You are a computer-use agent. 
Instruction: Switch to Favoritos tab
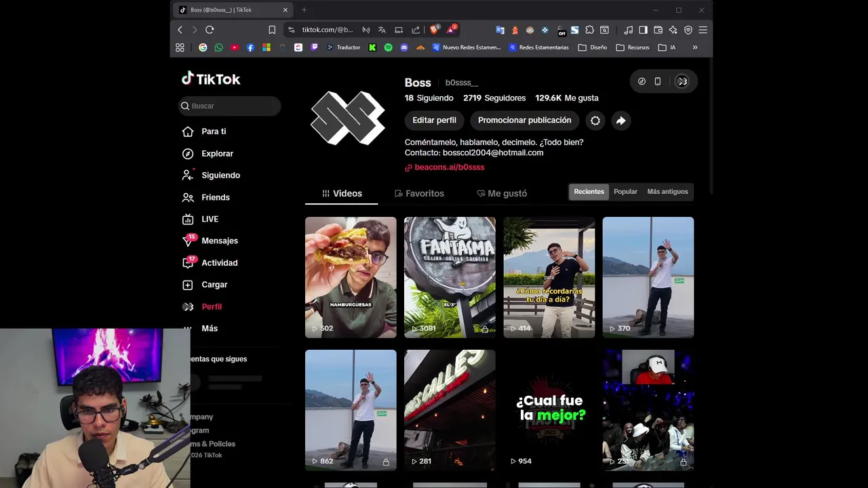[x=419, y=193]
